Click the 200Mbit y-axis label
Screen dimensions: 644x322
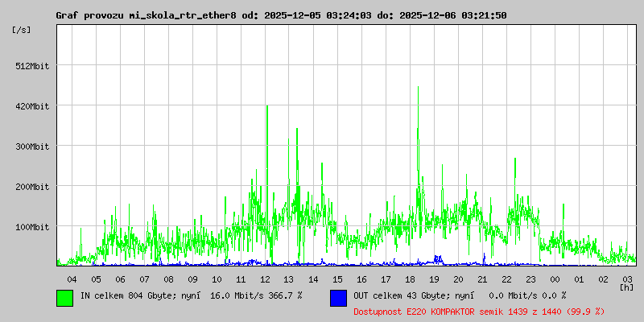tap(32, 187)
